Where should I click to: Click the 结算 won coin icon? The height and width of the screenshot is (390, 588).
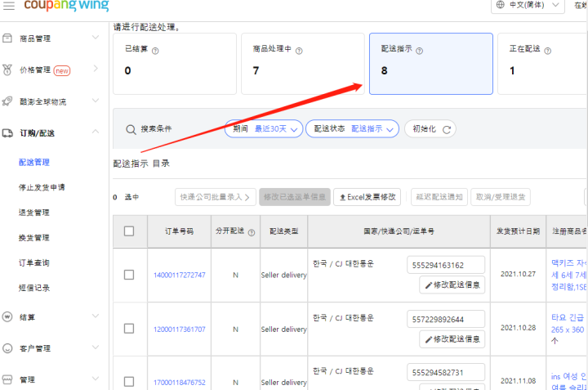tap(7, 316)
